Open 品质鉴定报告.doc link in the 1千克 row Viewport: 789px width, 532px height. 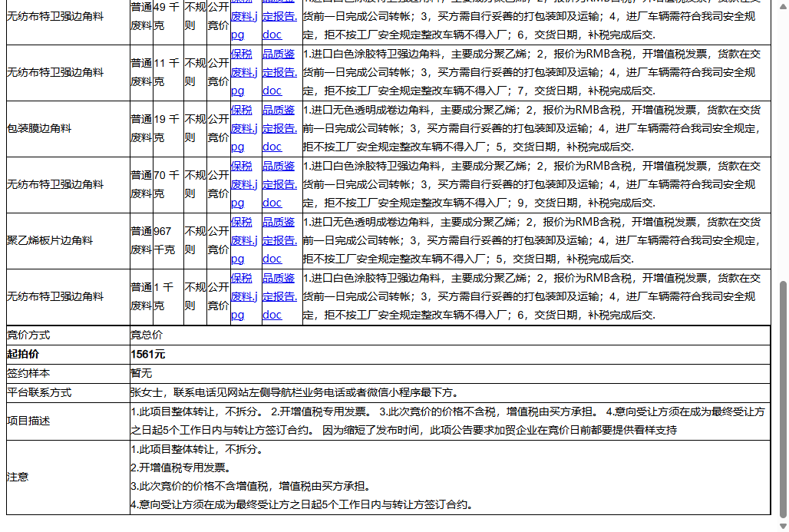pyautogui.click(x=280, y=296)
